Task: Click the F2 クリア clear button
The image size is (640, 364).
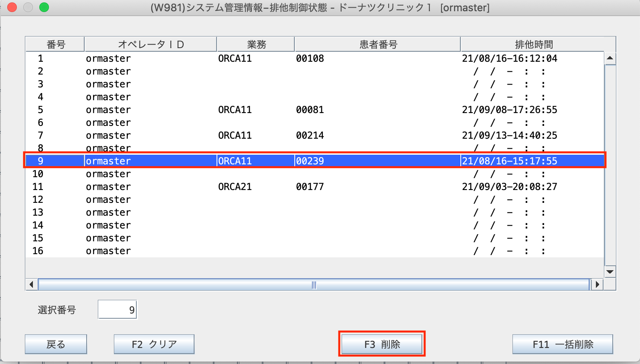Action: click(154, 344)
